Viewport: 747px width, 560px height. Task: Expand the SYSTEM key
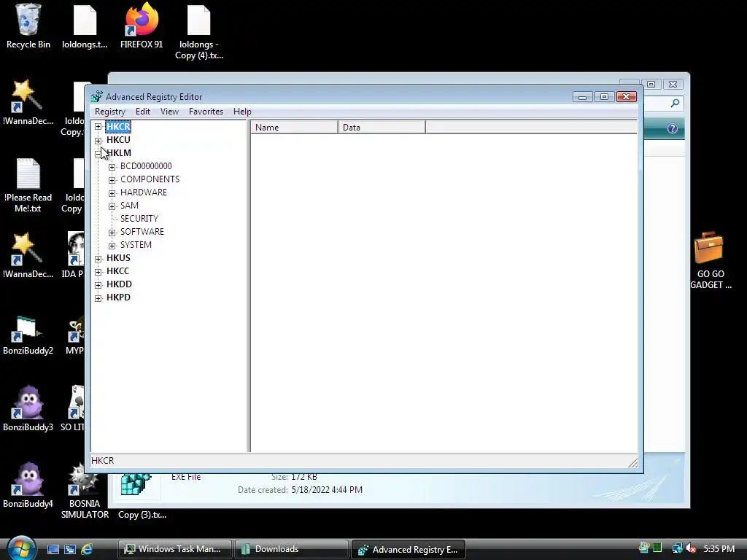click(112, 246)
